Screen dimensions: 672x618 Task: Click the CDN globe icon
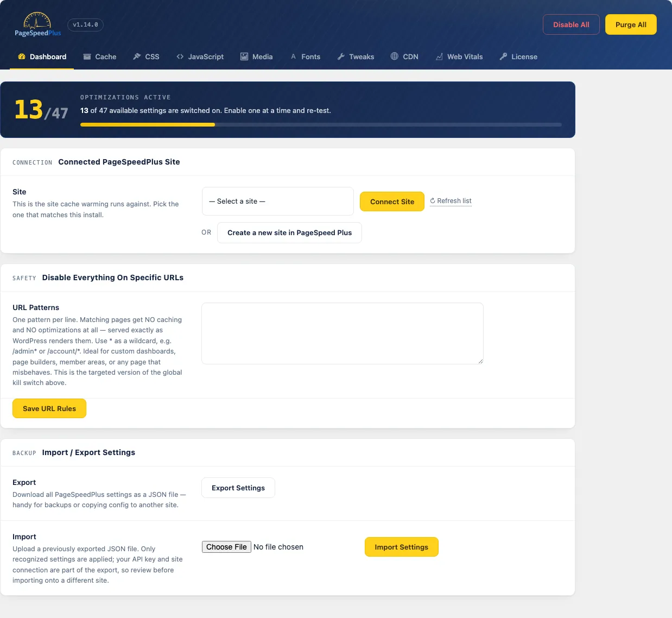(x=395, y=56)
